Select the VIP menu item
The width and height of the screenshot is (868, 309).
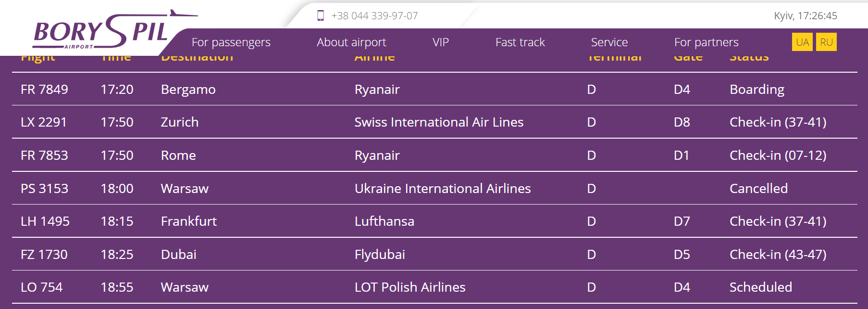(440, 42)
